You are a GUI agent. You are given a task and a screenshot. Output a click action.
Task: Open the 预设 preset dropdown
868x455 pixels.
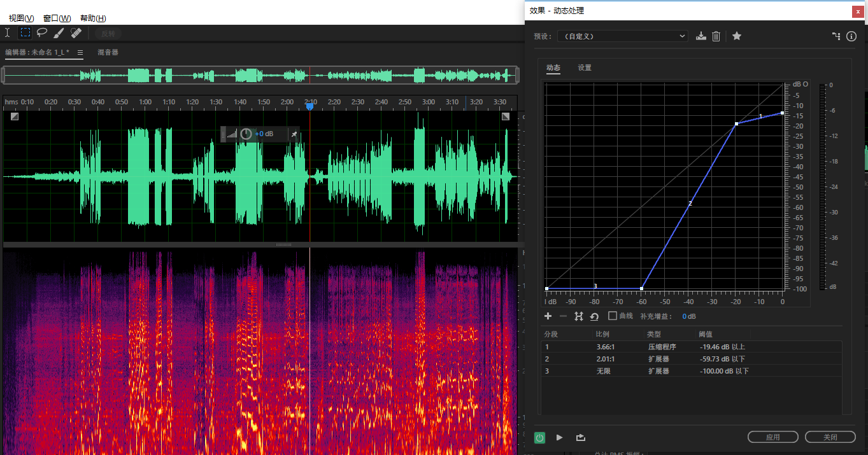(622, 36)
